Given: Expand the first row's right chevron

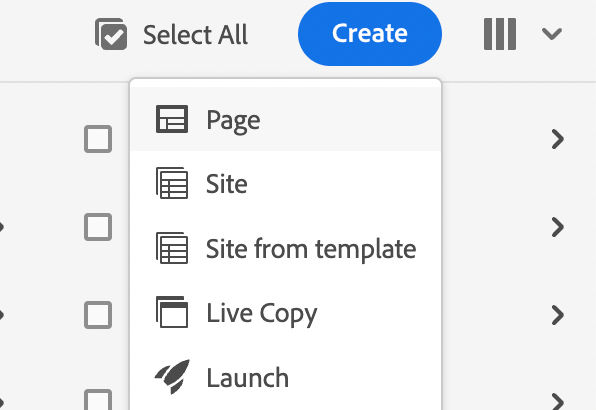Looking at the screenshot, I should click(x=558, y=139).
